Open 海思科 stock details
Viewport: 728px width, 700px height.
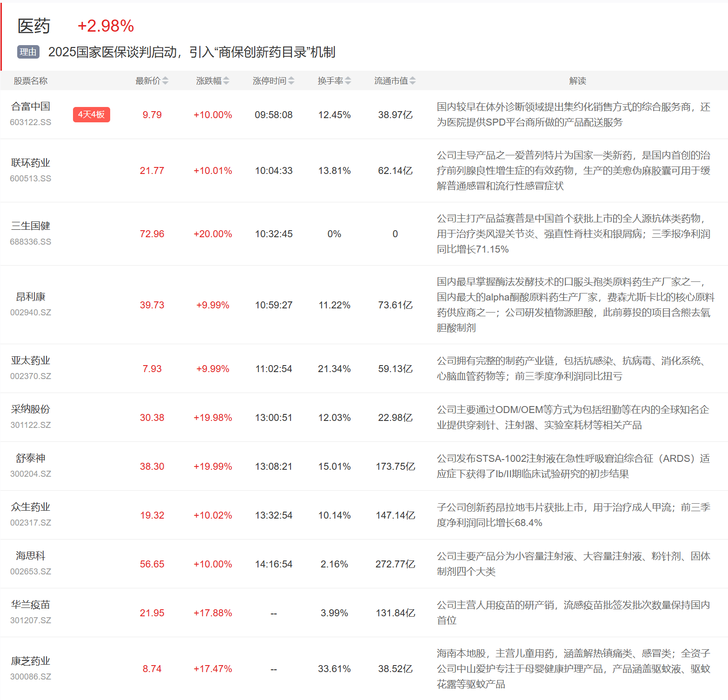click(31, 556)
